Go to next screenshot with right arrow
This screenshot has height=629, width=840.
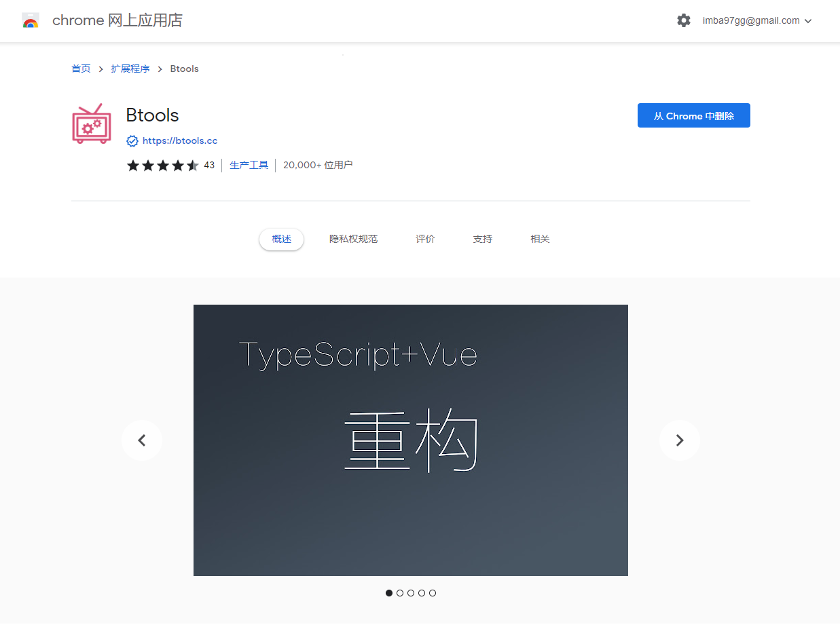pos(679,440)
